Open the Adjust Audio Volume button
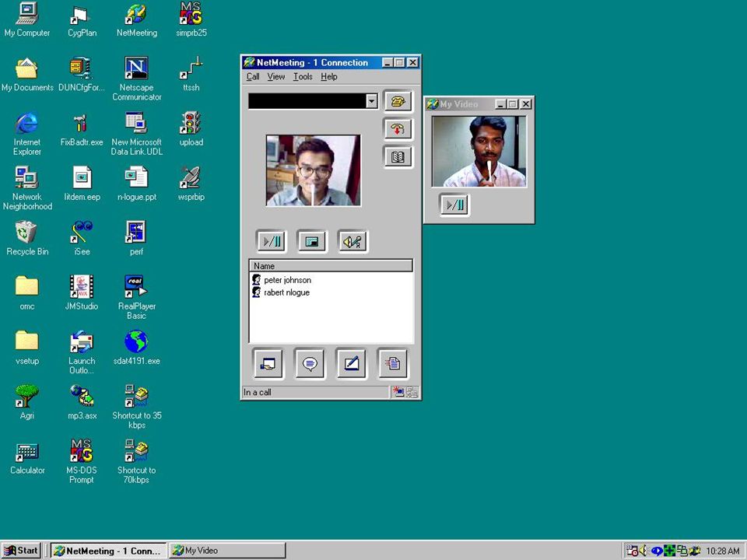The height and width of the screenshot is (560, 747). (x=352, y=241)
